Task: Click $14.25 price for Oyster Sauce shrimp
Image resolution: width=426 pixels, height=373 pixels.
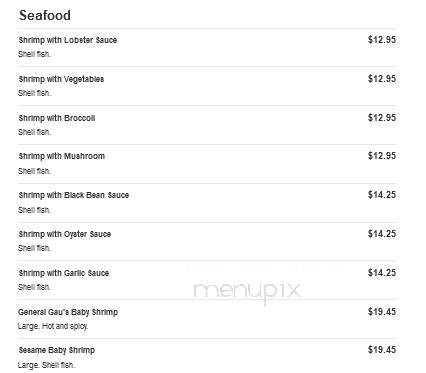Action: (382, 234)
